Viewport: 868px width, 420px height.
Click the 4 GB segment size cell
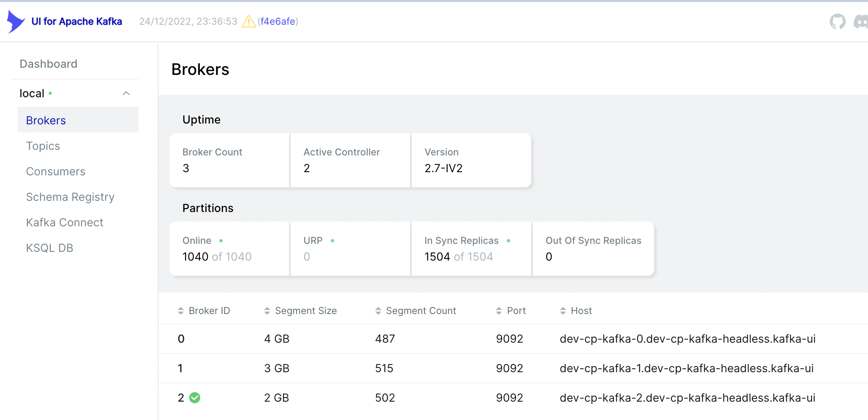coord(277,339)
